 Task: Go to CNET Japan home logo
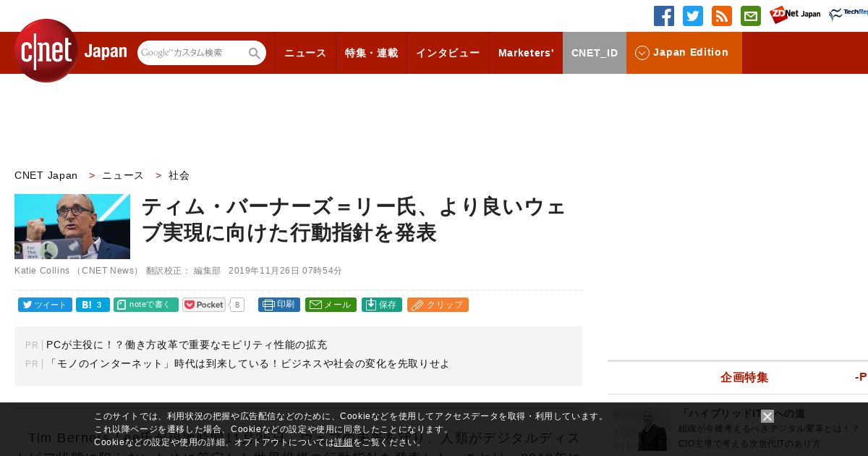pyautogui.click(x=70, y=51)
